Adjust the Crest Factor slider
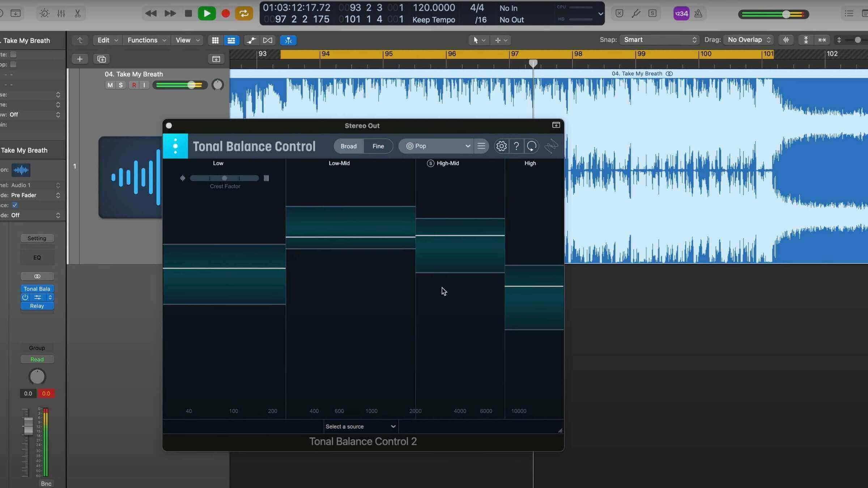The height and width of the screenshot is (488, 868). point(224,178)
